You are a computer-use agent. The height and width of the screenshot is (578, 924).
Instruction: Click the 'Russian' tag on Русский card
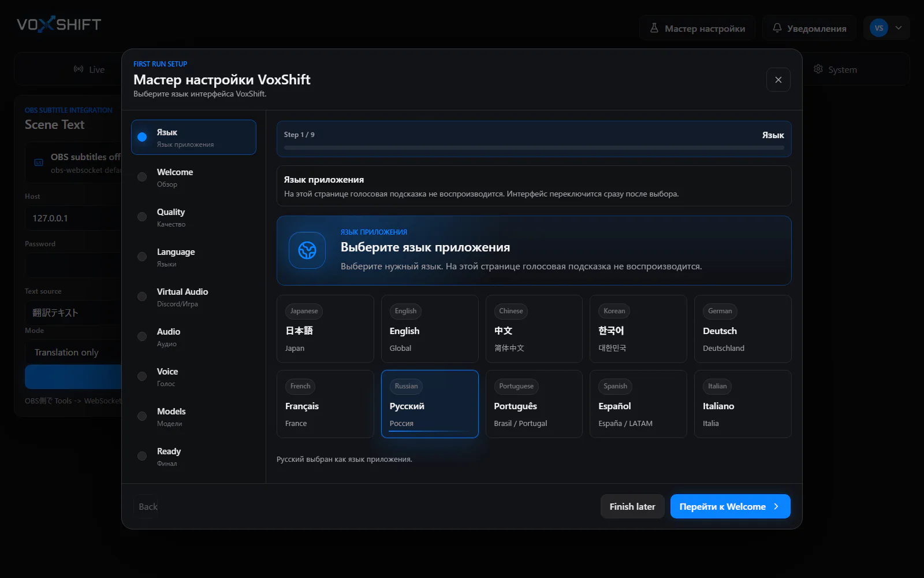[x=406, y=386]
